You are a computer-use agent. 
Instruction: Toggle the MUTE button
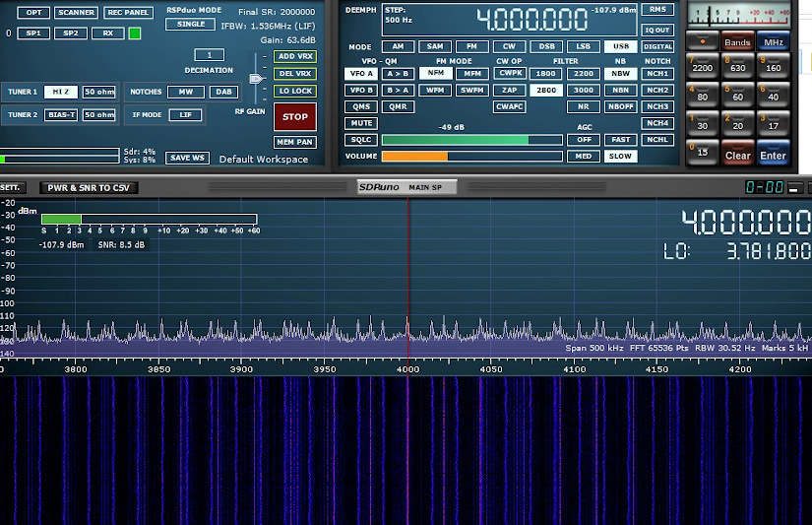click(x=361, y=123)
